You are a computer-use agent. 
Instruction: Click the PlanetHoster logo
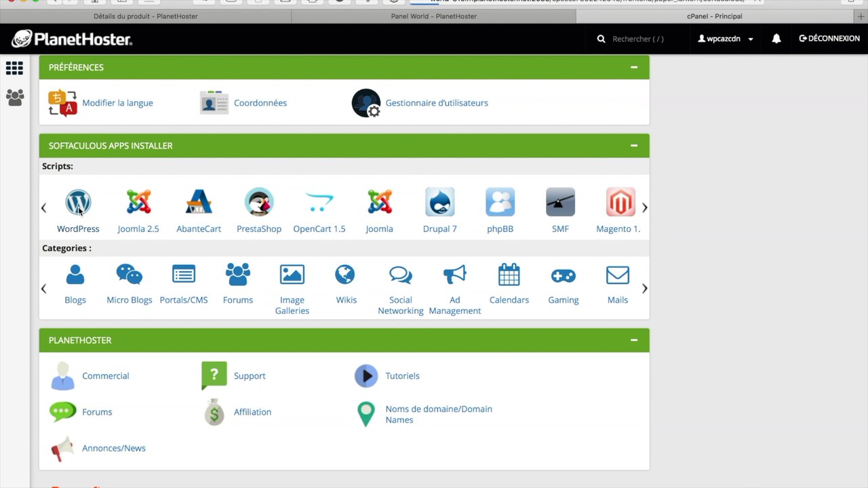(x=72, y=39)
